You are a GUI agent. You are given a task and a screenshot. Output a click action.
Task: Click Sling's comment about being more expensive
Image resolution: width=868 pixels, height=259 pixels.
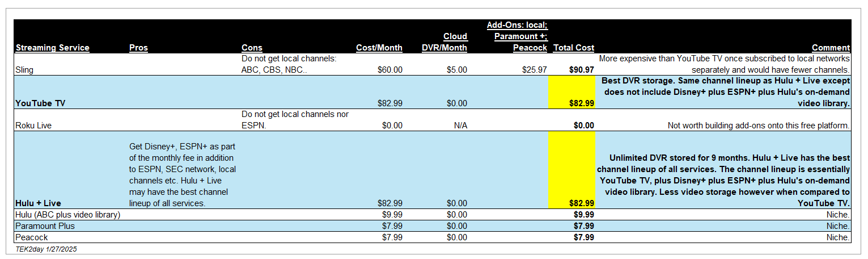pos(725,64)
